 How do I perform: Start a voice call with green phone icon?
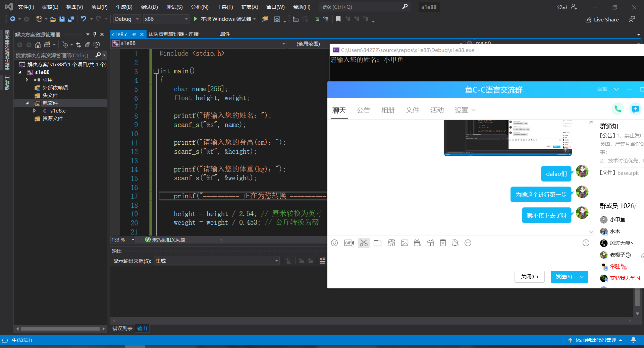618,109
